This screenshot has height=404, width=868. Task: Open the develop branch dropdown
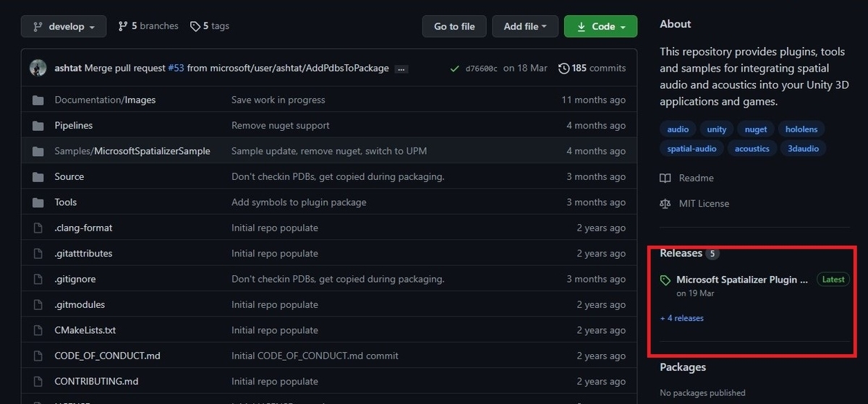(x=64, y=27)
